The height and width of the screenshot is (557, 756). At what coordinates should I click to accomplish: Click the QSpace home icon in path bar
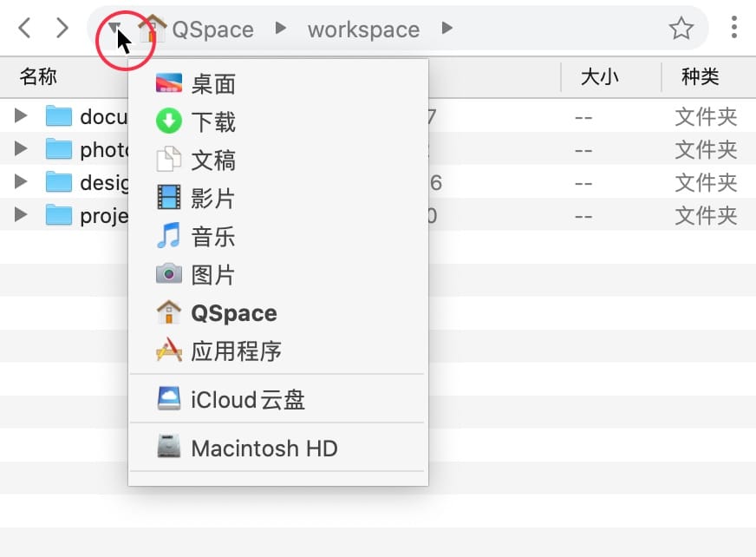[x=153, y=29]
